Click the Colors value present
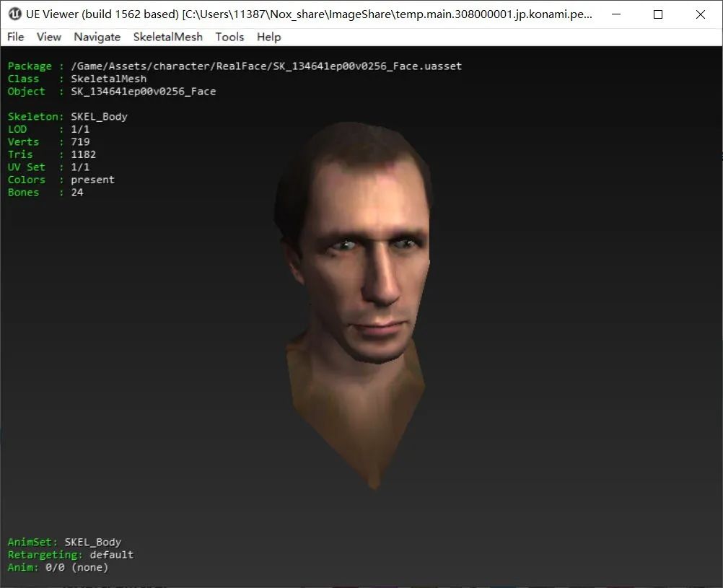The image size is (723, 588). point(92,180)
